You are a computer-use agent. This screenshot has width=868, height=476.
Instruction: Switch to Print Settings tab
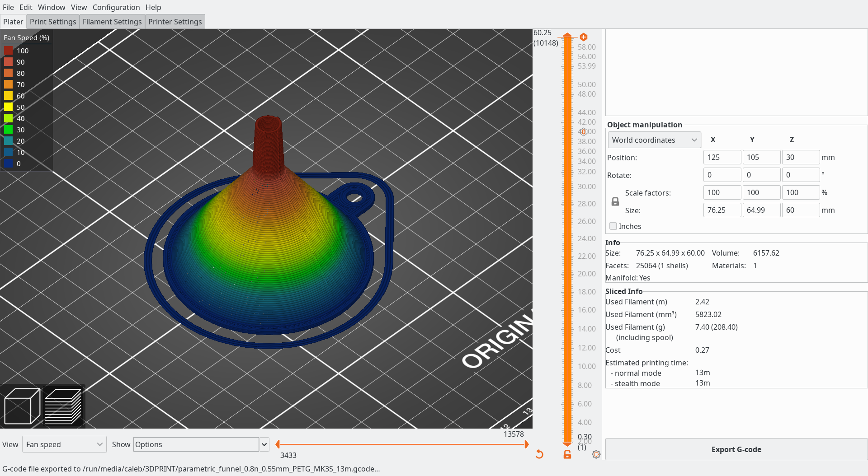(x=53, y=22)
